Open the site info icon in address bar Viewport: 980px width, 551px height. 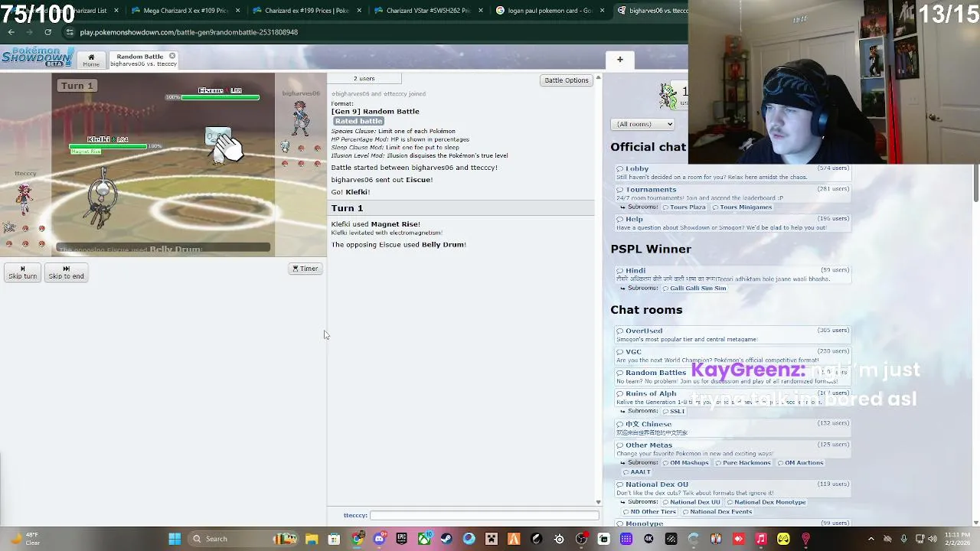[70, 32]
